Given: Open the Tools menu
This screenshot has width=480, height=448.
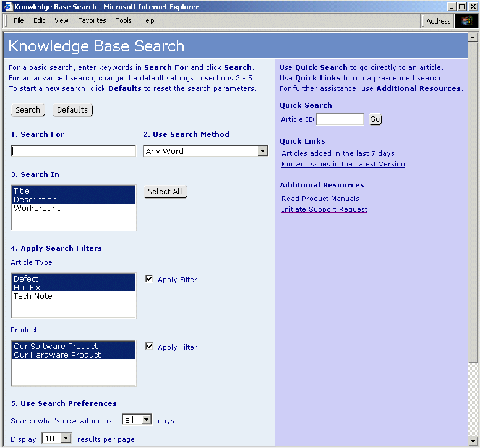Looking at the screenshot, I should (124, 20).
